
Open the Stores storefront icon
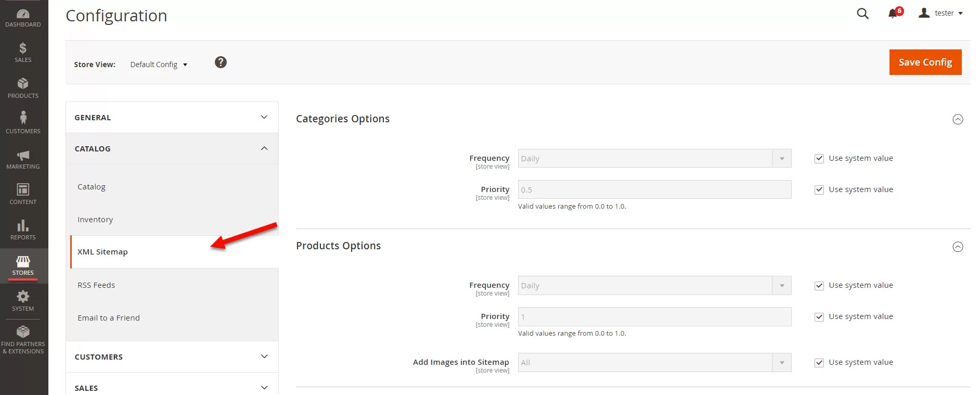click(x=23, y=261)
